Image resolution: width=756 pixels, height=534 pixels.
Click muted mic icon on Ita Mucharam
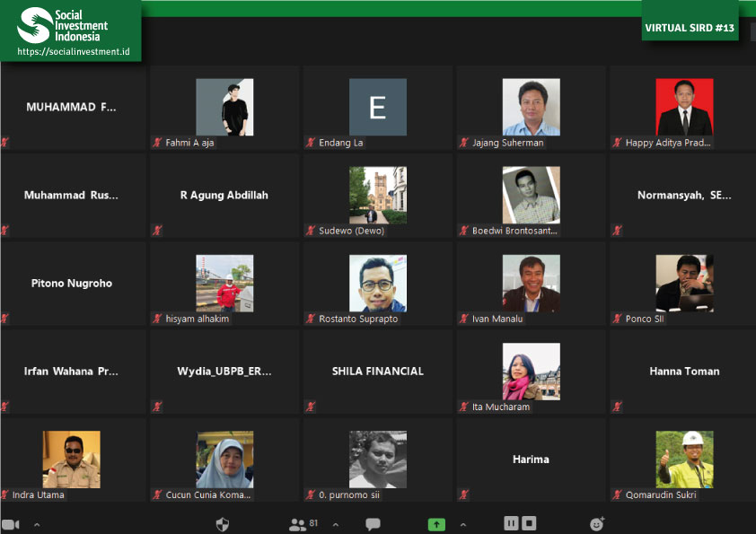pyautogui.click(x=464, y=407)
